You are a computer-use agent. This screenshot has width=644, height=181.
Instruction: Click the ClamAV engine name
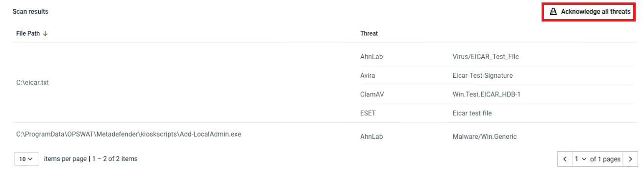[x=372, y=94]
